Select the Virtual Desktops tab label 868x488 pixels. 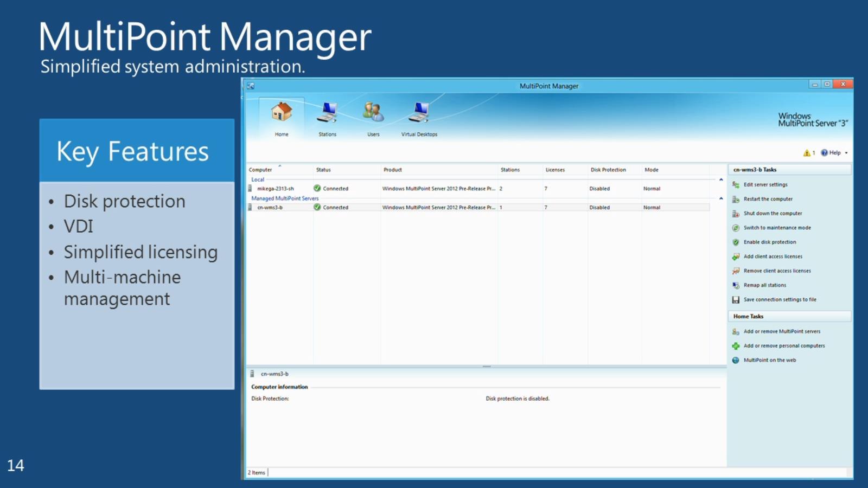pyautogui.click(x=419, y=134)
